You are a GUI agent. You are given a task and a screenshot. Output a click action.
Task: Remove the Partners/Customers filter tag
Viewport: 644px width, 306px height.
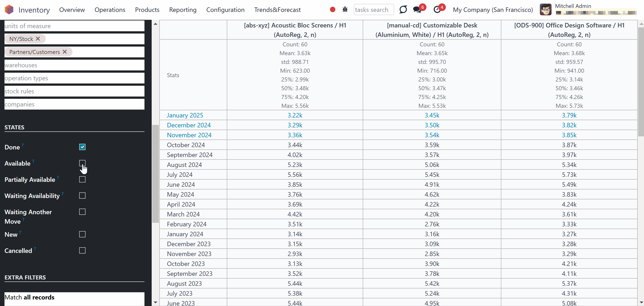(x=65, y=52)
